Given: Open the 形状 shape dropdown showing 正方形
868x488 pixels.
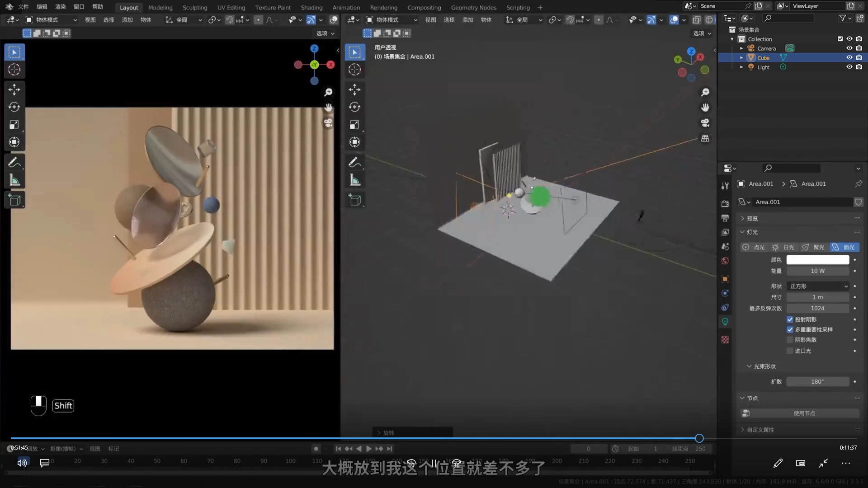Looking at the screenshot, I should [x=818, y=286].
